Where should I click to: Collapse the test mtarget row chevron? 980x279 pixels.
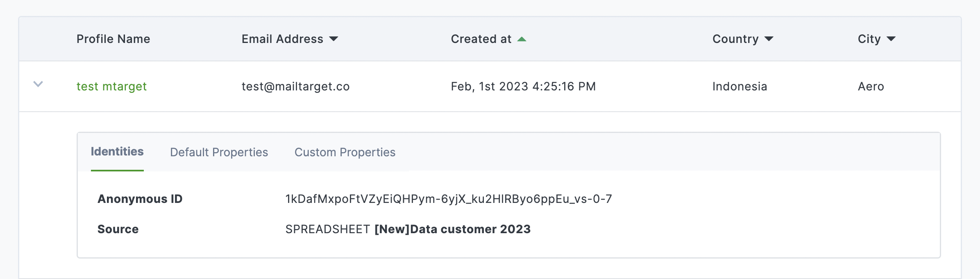tap(38, 84)
